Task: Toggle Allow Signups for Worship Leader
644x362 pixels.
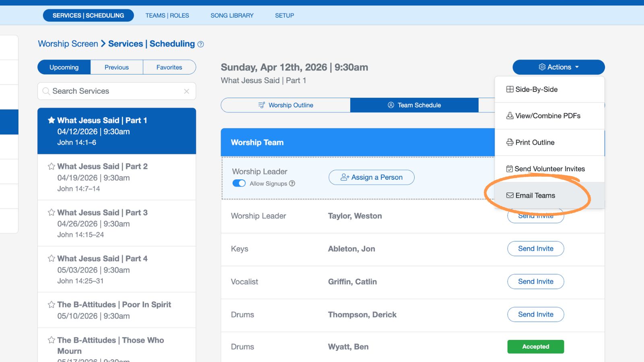Action: (239, 183)
